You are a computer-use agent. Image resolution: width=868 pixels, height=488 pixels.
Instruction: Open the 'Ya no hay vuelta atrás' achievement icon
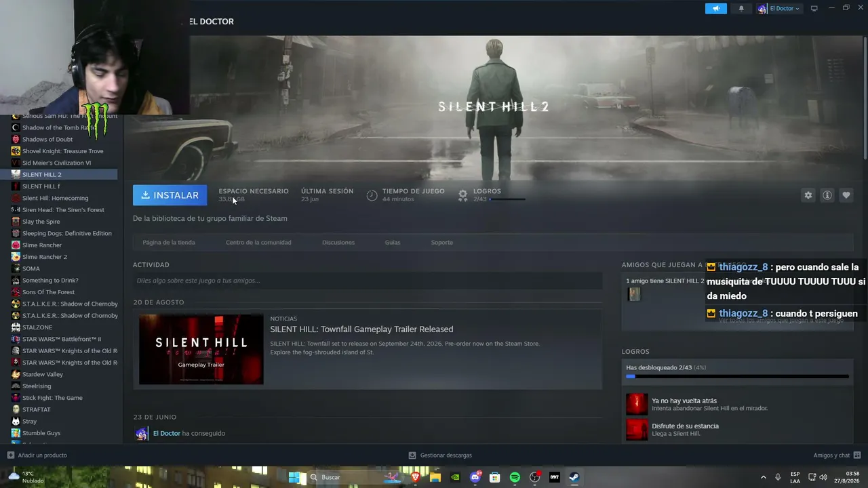pos(637,404)
